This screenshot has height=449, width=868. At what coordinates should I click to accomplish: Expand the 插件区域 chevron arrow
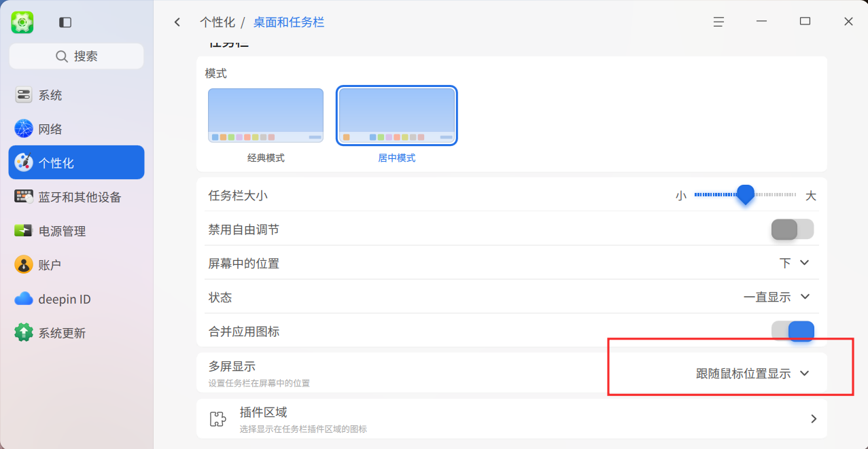coord(814,419)
